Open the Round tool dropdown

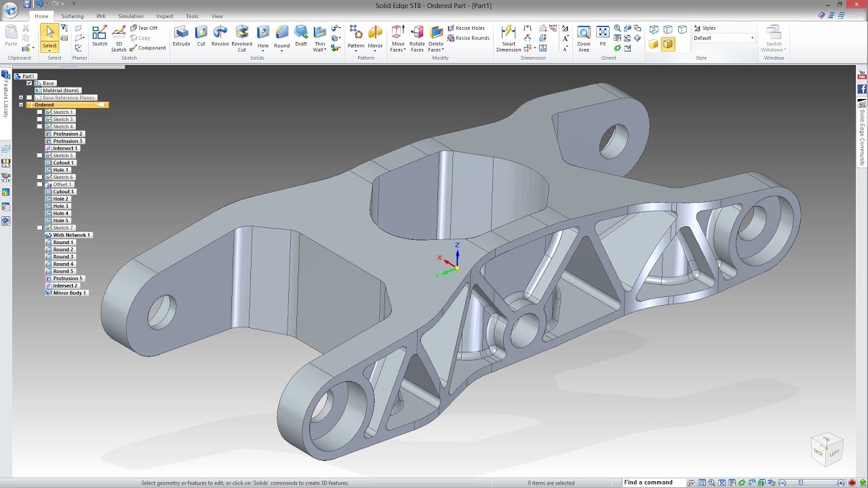(x=282, y=50)
